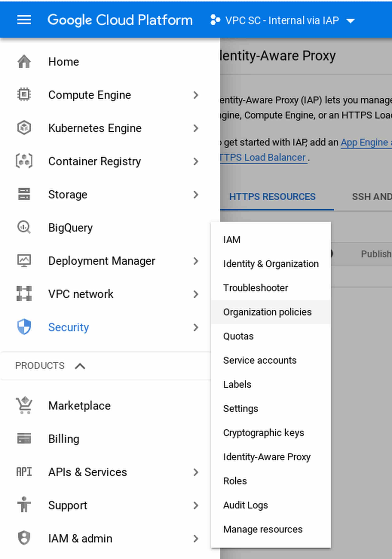The height and width of the screenshot is (559, 392).
Task: Open Organization policies submenu item
Action: pos(271,312)
